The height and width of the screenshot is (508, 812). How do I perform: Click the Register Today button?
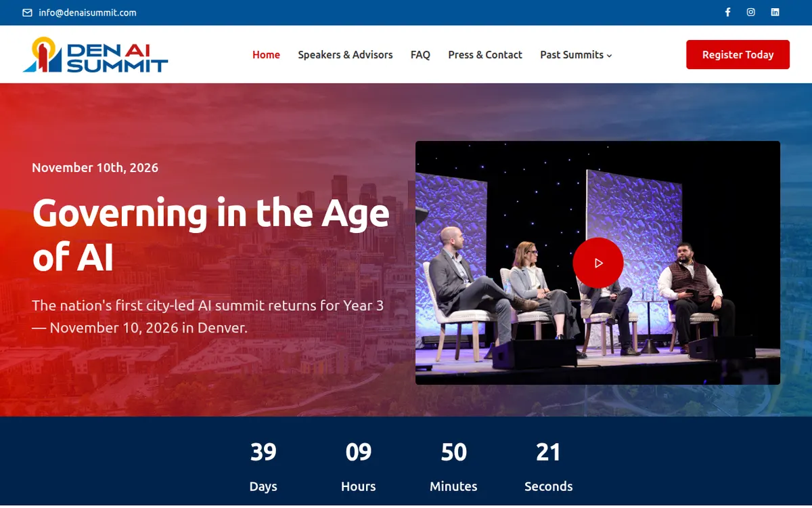(x=738, y=55)
